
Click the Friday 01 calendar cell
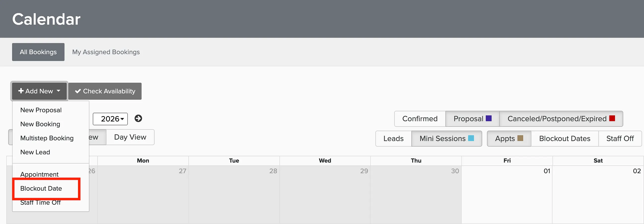(x=507, y=195)
